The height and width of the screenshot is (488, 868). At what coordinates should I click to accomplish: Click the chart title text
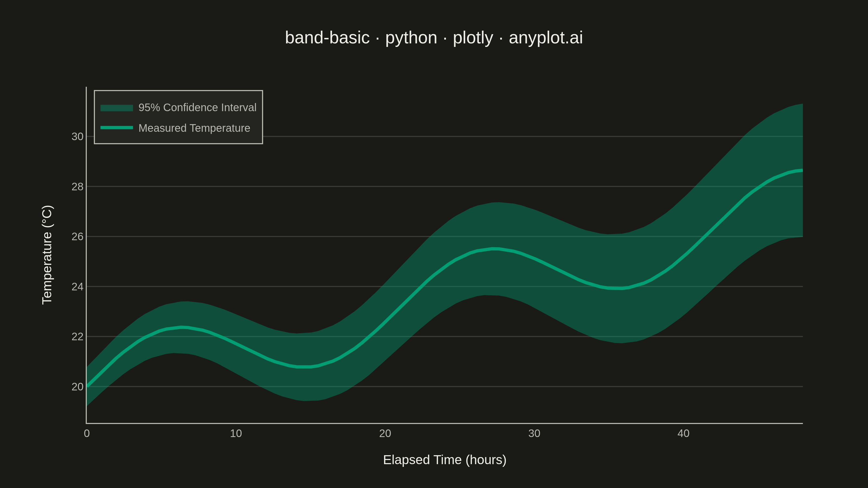[434, 37]
